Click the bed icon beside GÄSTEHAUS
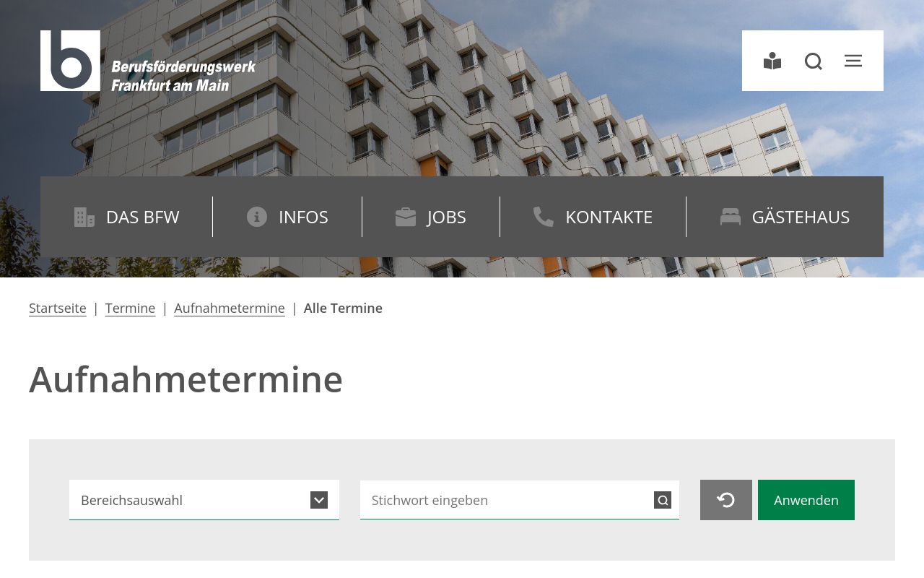Screen dimensions: 924x578 click(x=731, y=217)
